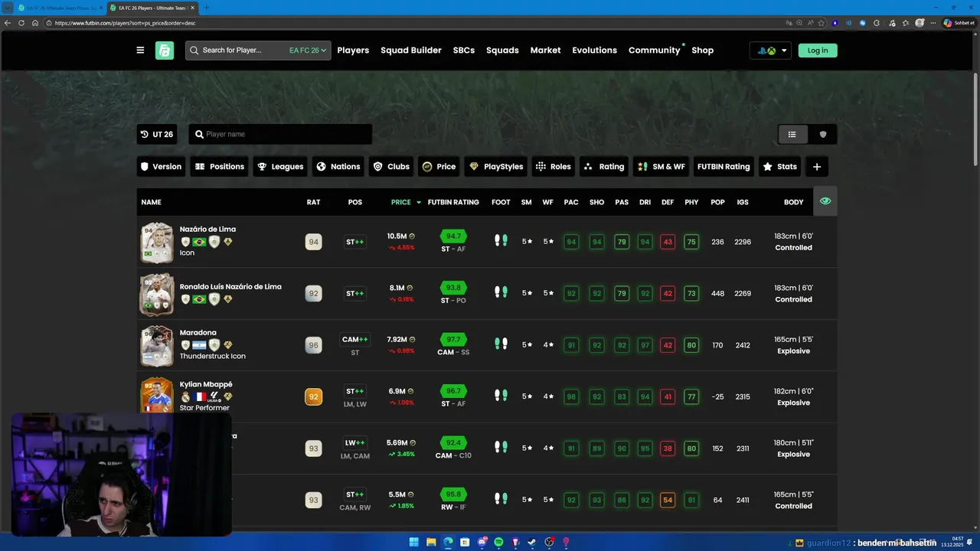Focus the Player name search field

(280, 134)
